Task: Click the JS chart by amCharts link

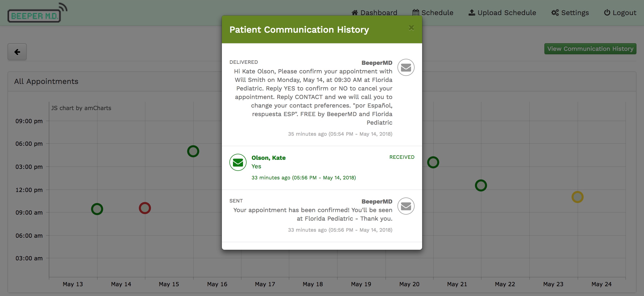Action: [x=81, y=108]
